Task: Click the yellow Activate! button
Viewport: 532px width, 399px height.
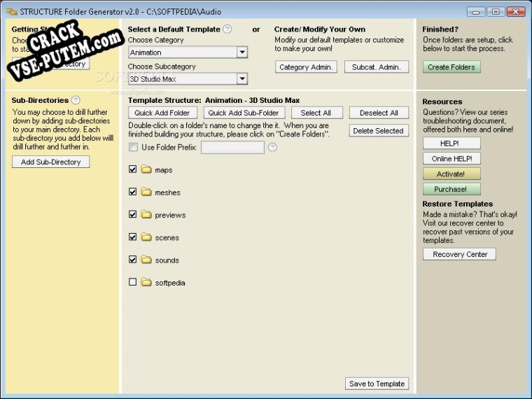Action: point(451,174)
